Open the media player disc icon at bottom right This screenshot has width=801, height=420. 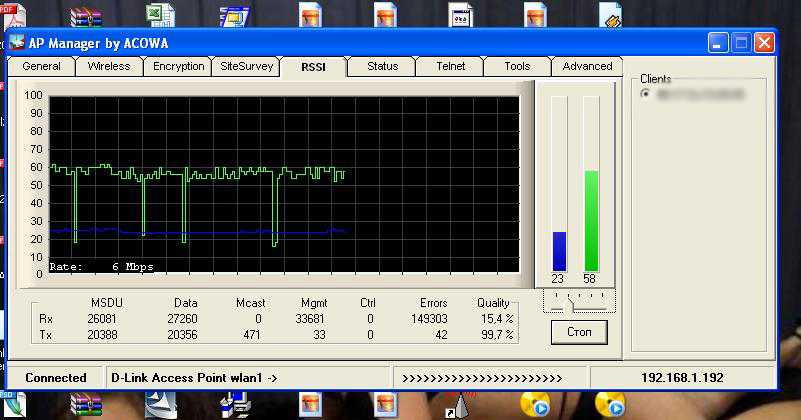(610, 405)
